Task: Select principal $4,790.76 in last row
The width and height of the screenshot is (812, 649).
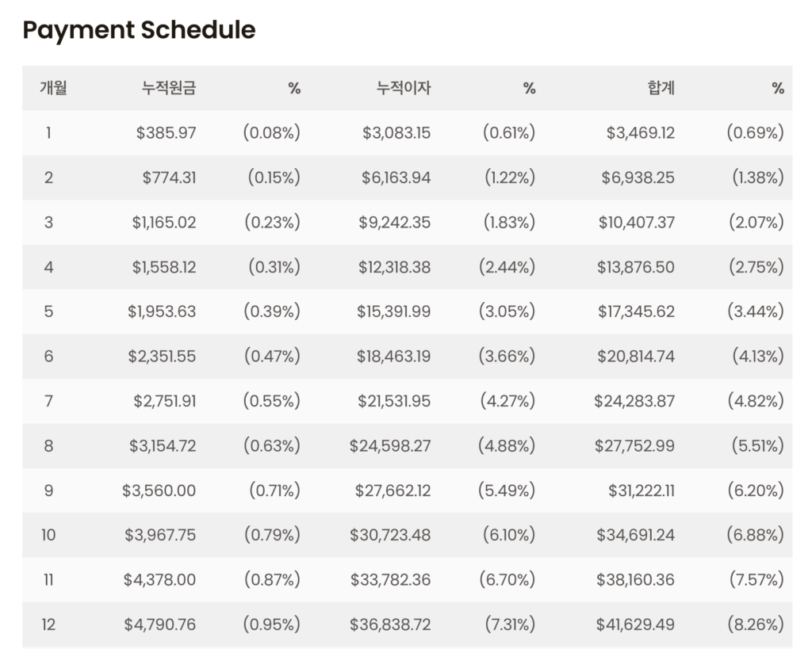Action: pos(160,624)
